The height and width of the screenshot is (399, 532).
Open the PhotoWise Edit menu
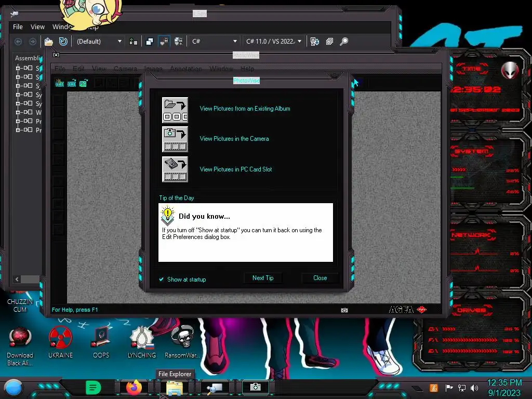tap(78, 69)
